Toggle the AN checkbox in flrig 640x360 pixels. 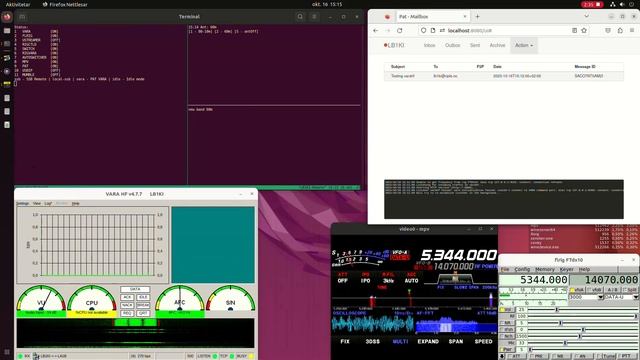click(x=583, y=356)
